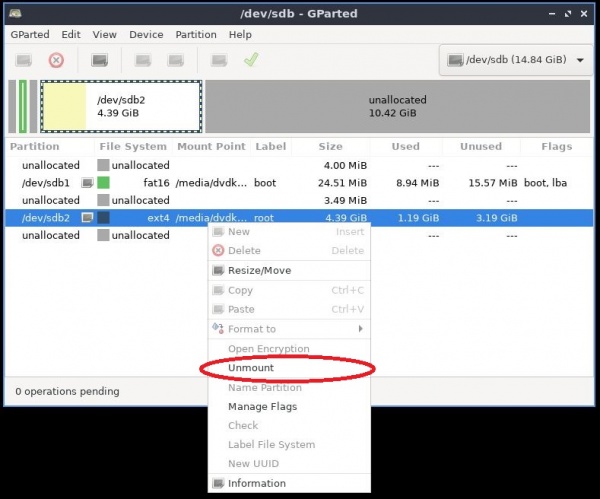Click the green fat16 color square

tap(103, 183)
